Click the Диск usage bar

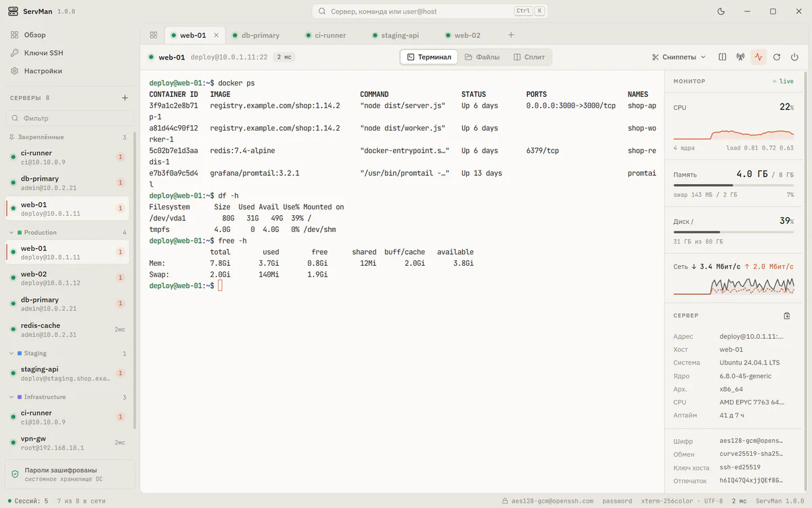[x=734, y=232]
